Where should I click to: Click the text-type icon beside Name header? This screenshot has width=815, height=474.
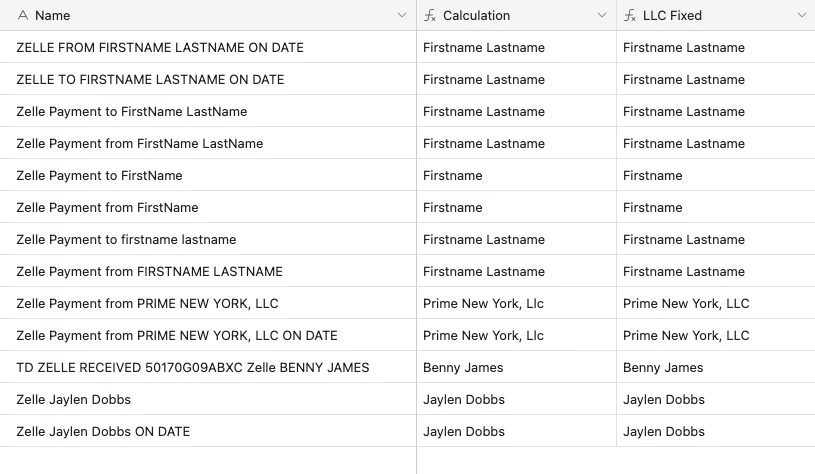(x=22, y=16)
